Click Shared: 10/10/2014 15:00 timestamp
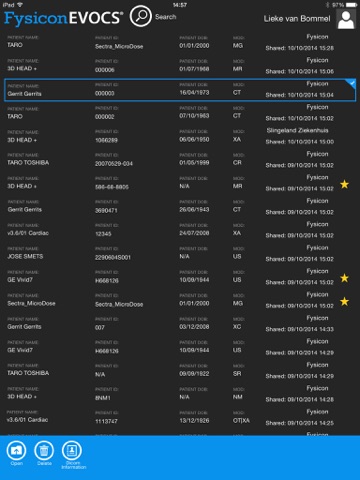This screenshot has width=360, height=480. (300, 142)
